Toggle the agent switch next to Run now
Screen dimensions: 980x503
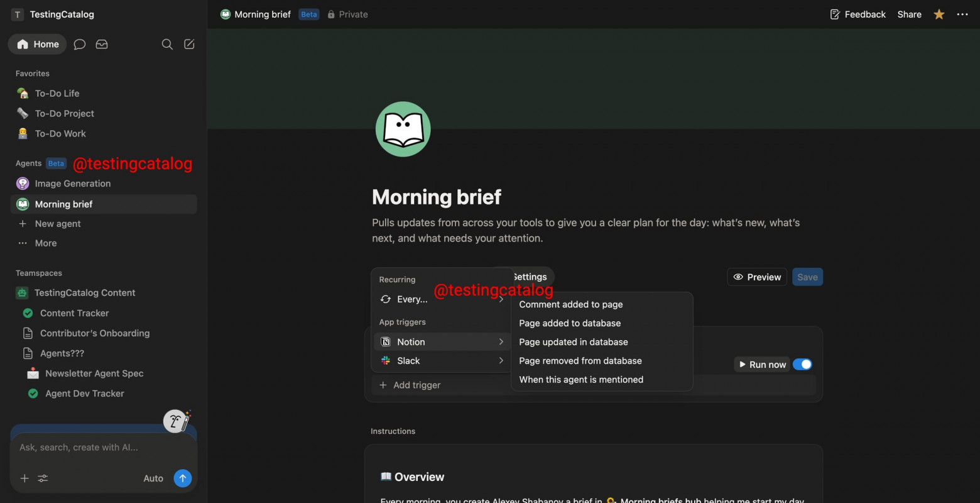pyautogui.click(x=802, y=364)
